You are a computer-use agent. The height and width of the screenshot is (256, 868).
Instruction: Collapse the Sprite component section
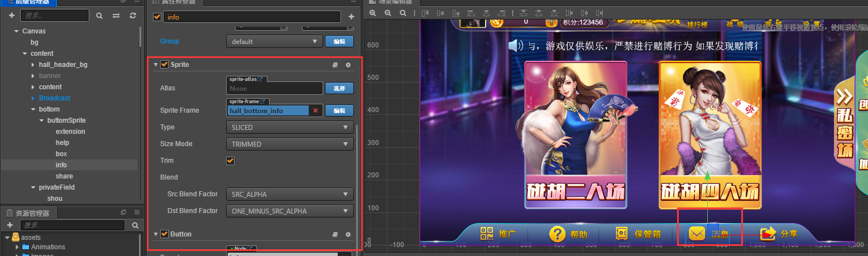tap(156, 65)
